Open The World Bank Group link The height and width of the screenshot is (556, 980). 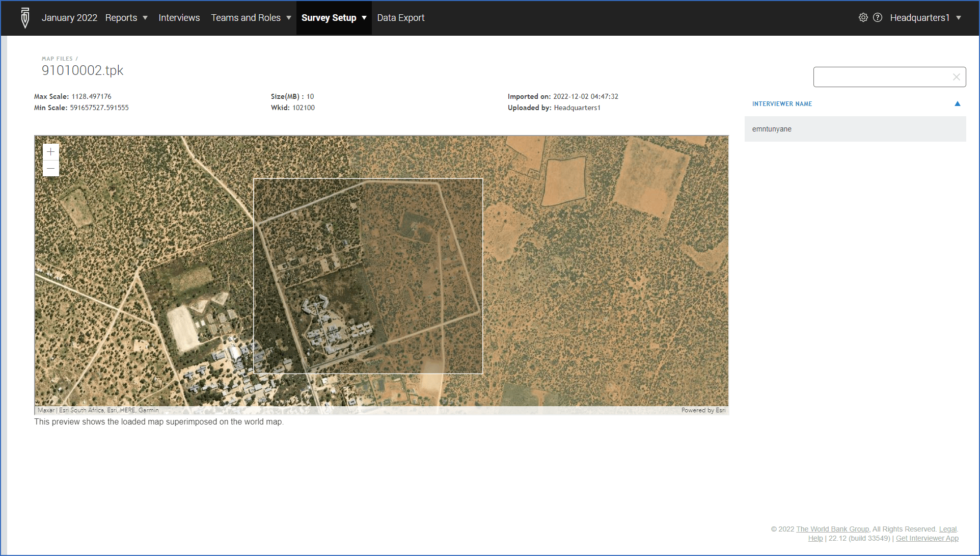[832, 529]
